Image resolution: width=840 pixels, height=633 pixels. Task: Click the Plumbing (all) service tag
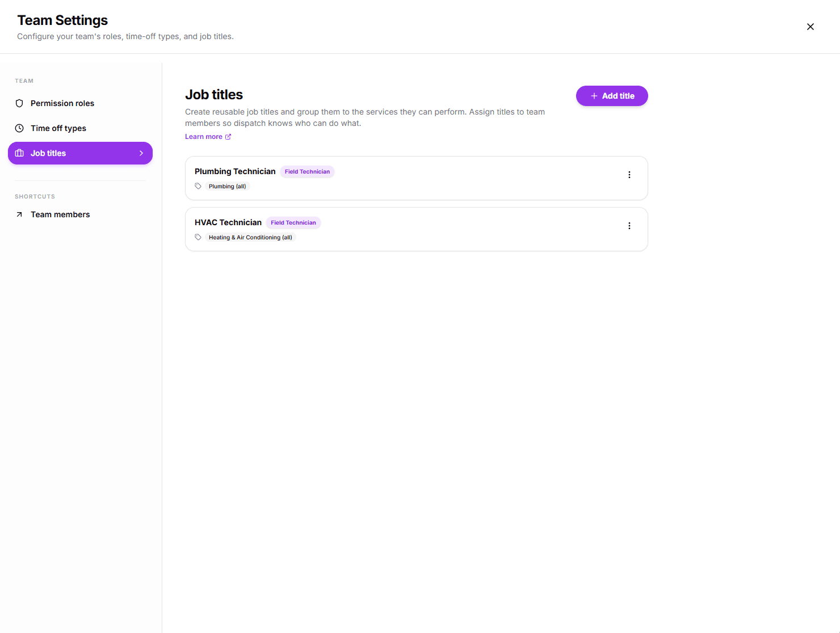(x=227, y=187)
